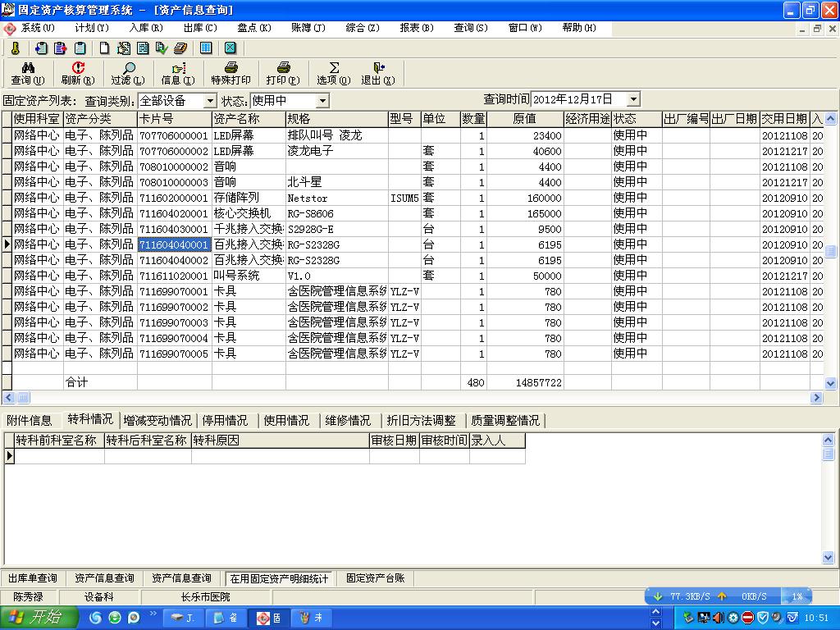Screen dimensions: 840x630
Task: Click the 转科原因 column header
Action: coord(281,441)
